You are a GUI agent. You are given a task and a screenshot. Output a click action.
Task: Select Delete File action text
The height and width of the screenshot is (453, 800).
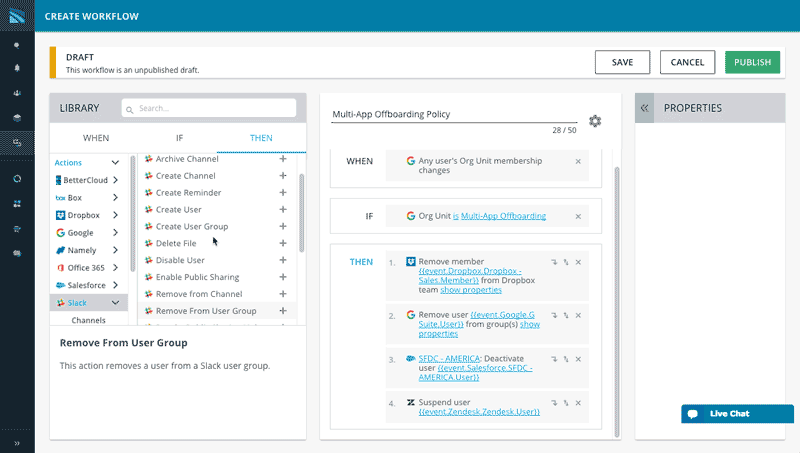[176, 243]
